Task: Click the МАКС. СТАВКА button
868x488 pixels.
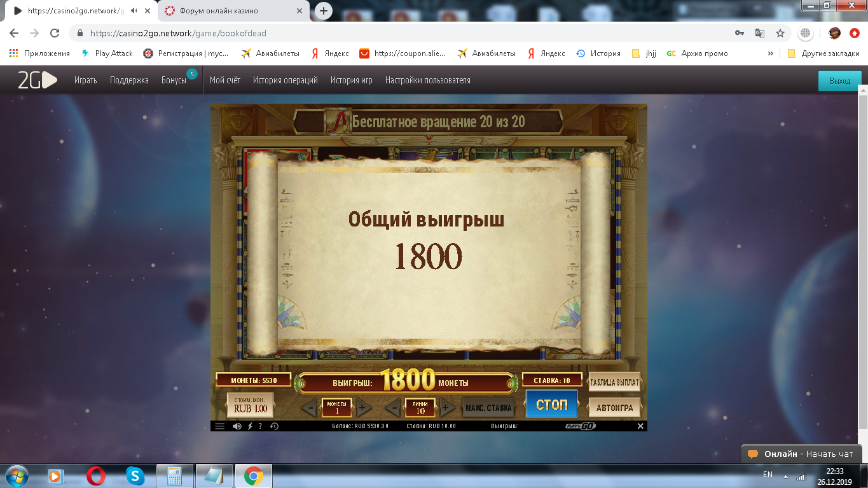Action: coord(488,408)
